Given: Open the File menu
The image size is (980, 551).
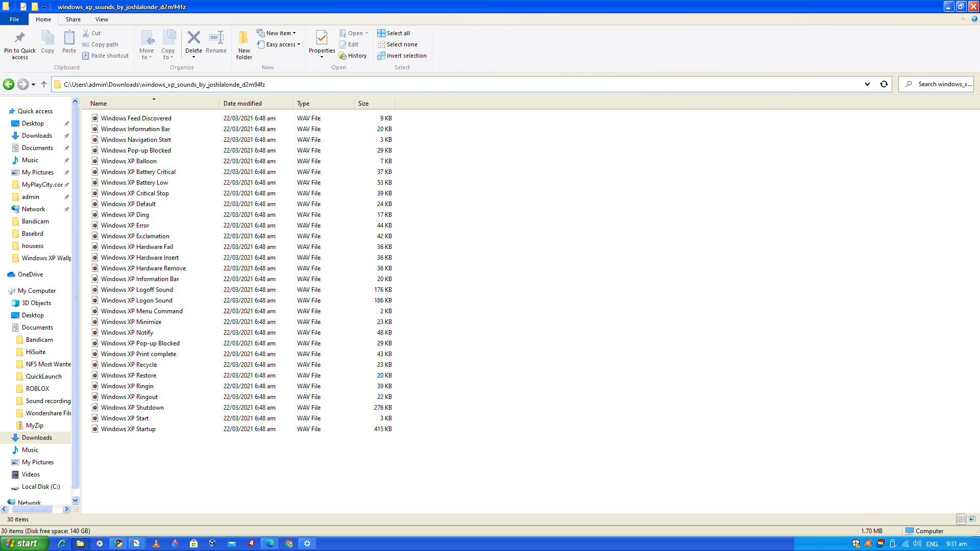Looking at the screenshot, I should coord(14,19).
